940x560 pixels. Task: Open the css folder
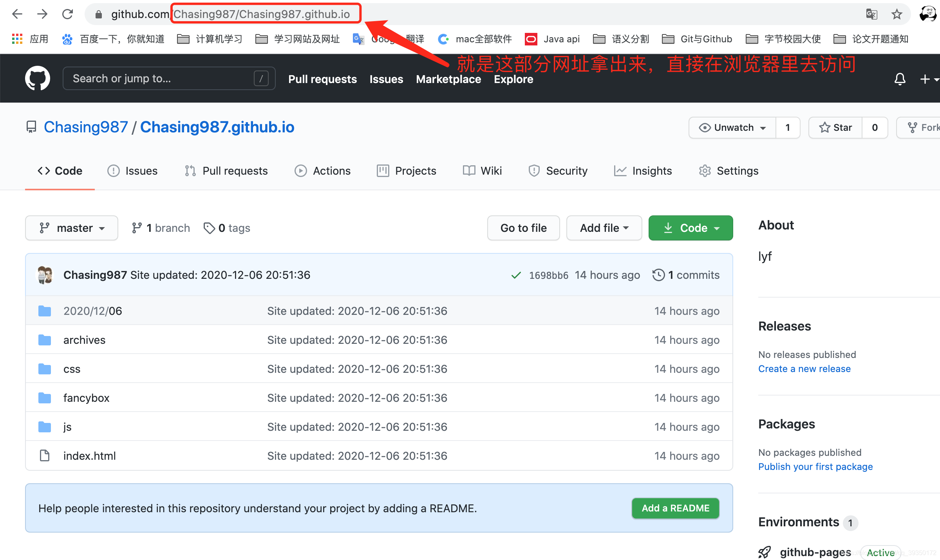tap(72, 369)
